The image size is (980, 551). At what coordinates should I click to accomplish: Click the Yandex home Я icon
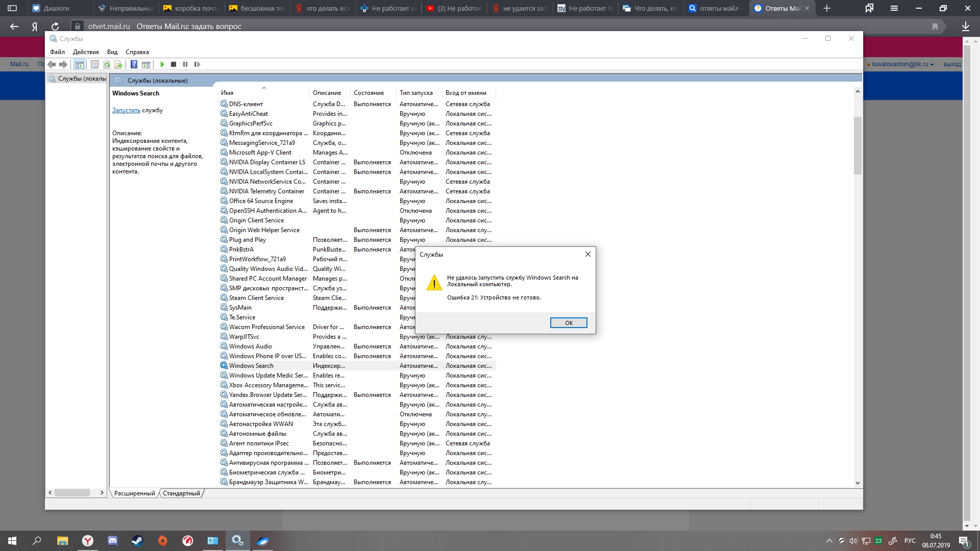(x=35, y=27)
